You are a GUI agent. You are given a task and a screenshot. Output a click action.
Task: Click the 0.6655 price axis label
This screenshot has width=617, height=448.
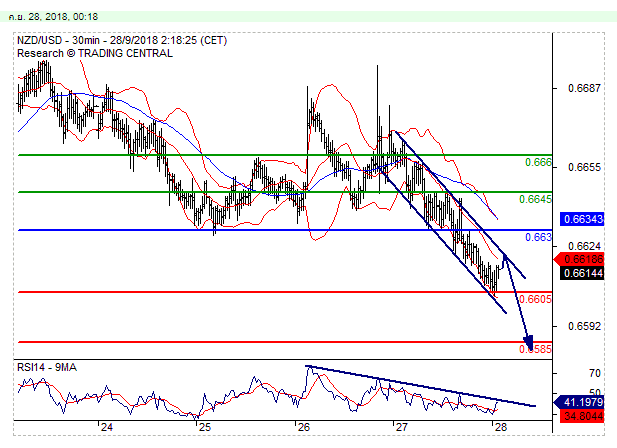tap(584, 168)
